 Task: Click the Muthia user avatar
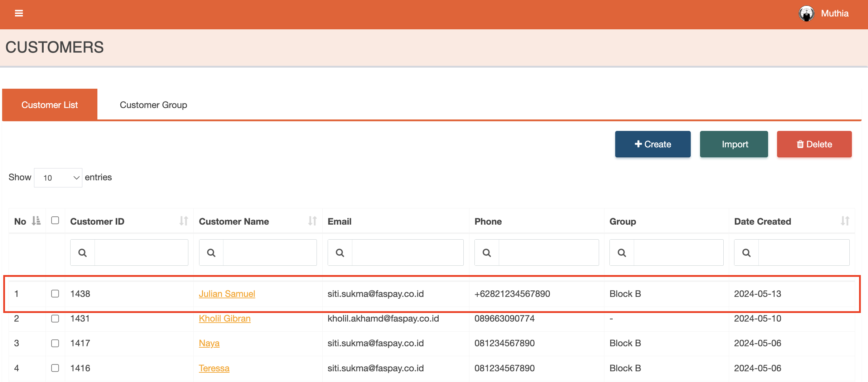(806, 14)
